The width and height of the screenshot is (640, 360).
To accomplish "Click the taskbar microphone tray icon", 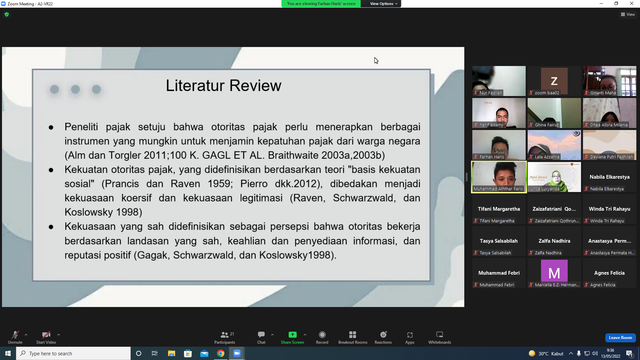I will coord(579,353).
